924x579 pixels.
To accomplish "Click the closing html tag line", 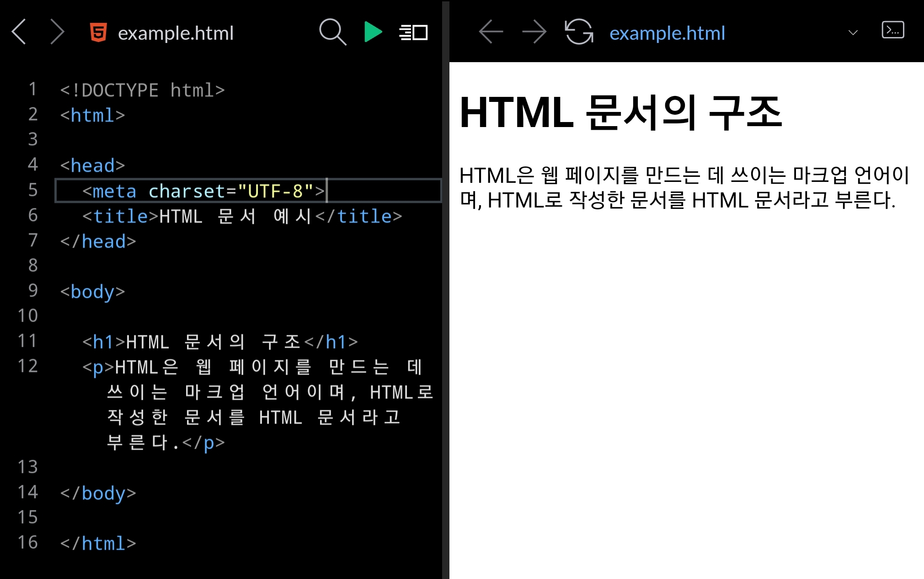I will [x=98, y=543].
